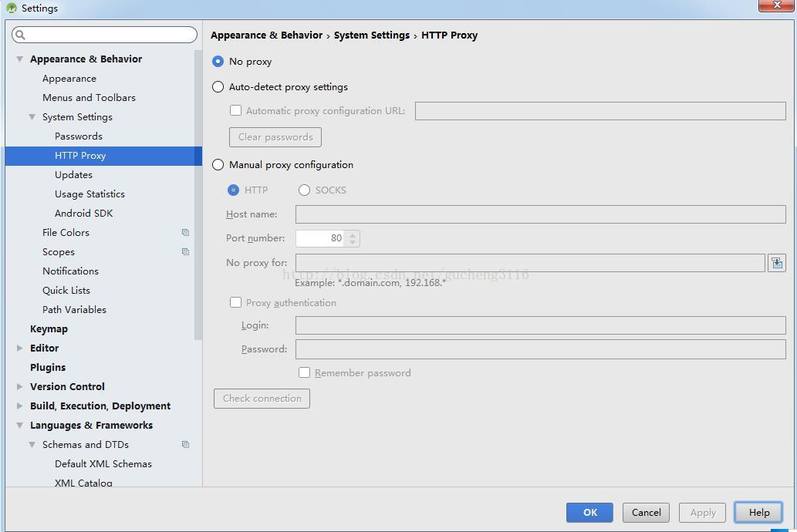Collapse the Schemas and DTDs node

pos(32,445)
